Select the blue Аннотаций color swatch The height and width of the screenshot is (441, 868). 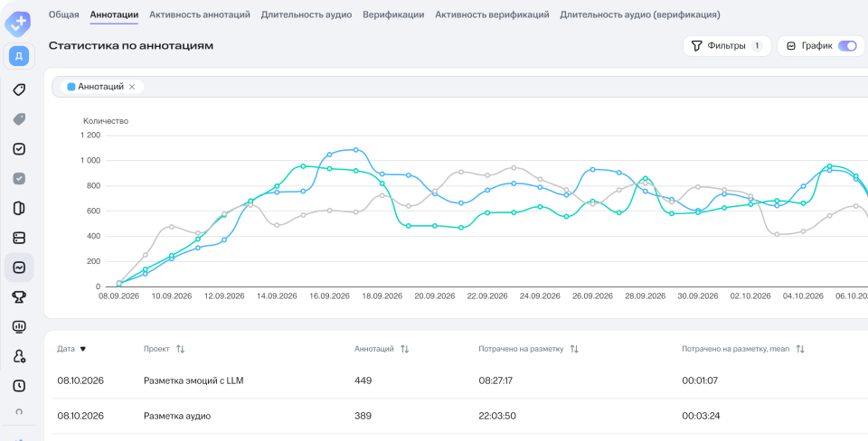(71, 87)
